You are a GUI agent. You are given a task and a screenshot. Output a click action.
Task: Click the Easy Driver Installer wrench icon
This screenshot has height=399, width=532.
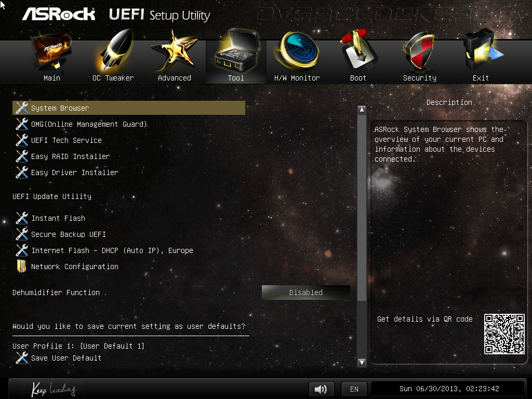22,172
